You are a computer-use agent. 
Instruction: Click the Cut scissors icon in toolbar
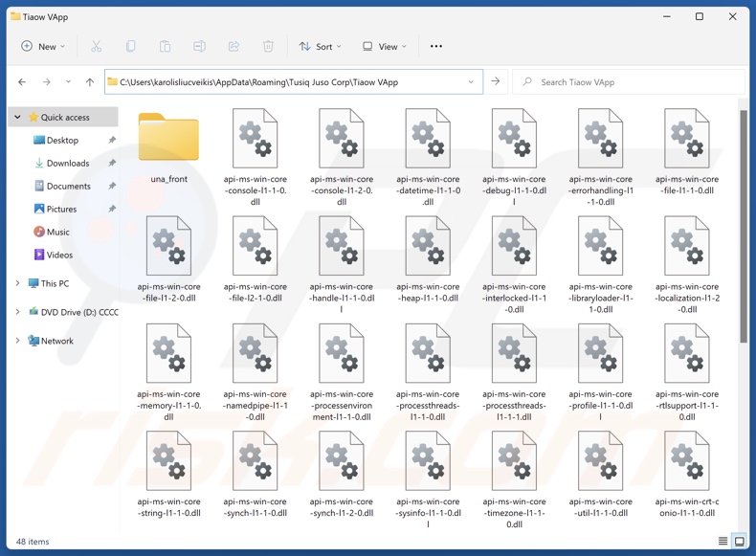coord(96,46)
